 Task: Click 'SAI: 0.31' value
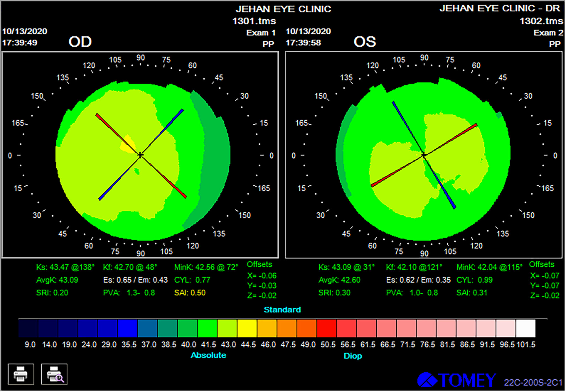click(472, 293)
